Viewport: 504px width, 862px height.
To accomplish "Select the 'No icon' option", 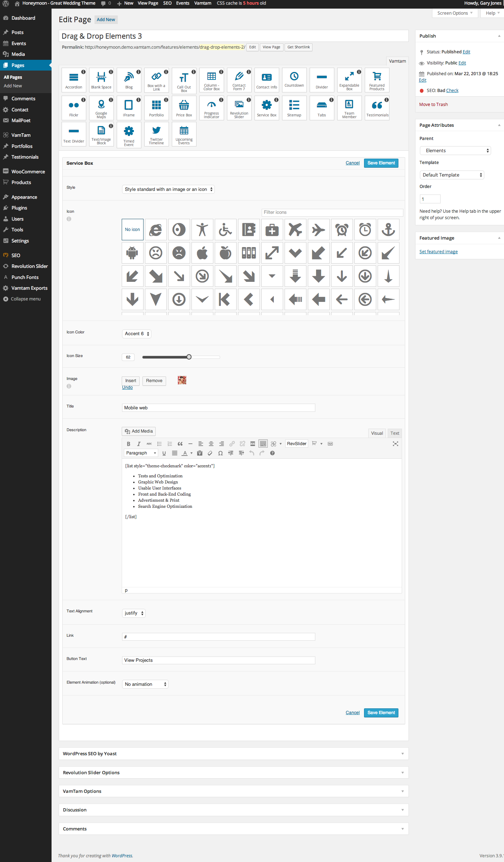I will coord(132,230).
